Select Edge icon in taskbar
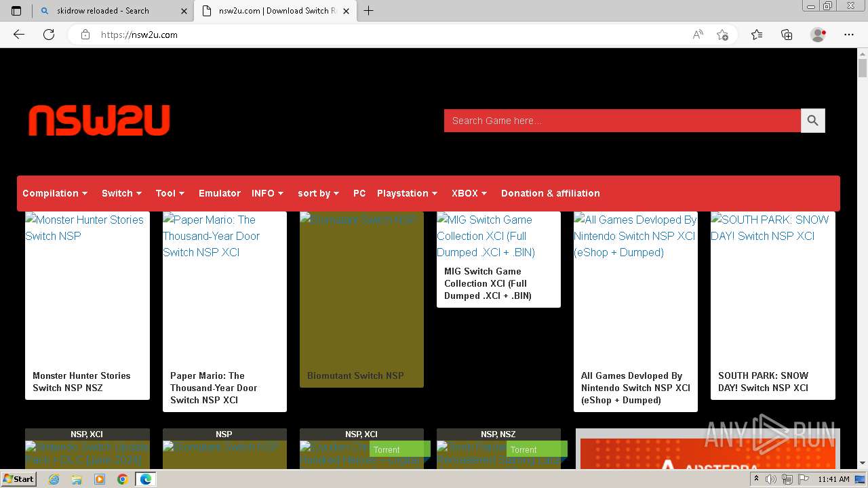 (x=145, y=479)
